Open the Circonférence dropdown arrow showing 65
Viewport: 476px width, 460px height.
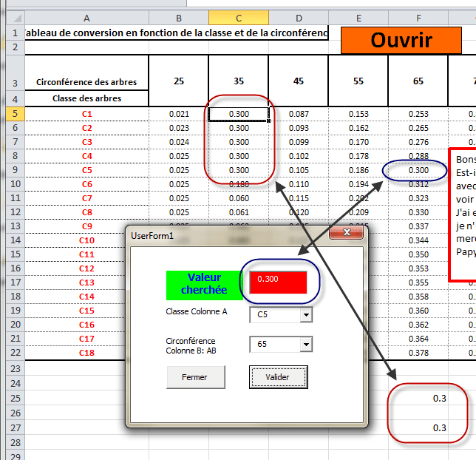pyautogui.click(x=306, y=344)
